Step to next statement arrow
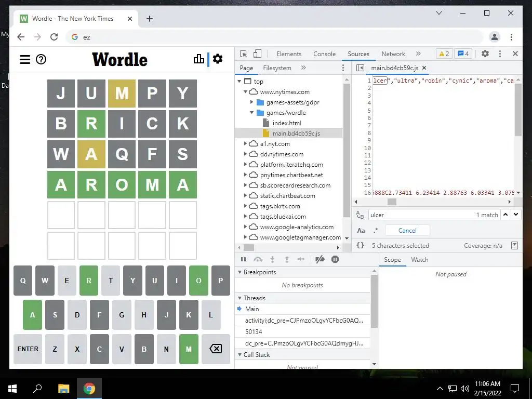 301,260
